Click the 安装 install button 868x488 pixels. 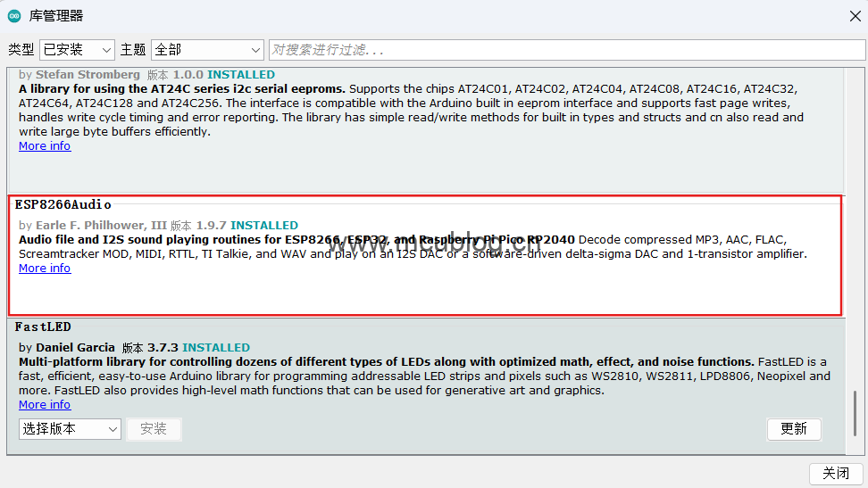pyautogui.click(x=154, y=429)
